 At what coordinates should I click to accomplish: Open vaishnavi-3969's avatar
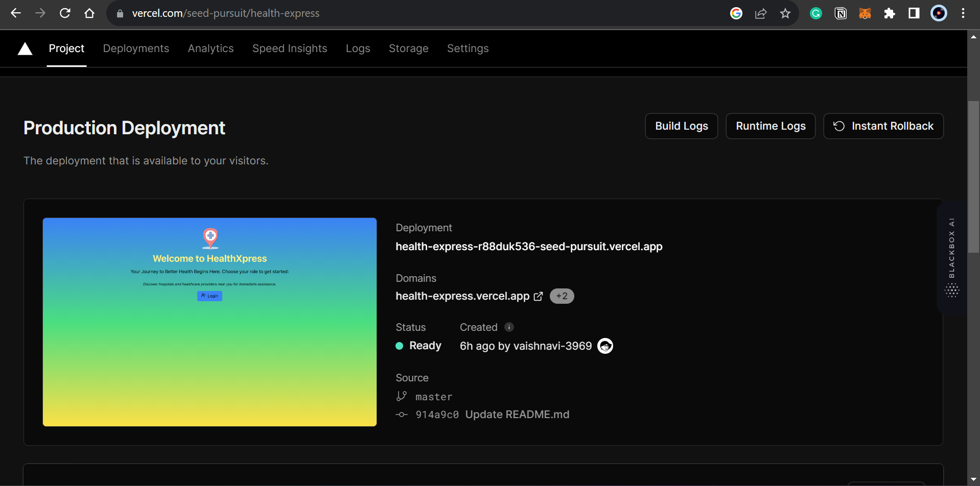coord(605,346)
